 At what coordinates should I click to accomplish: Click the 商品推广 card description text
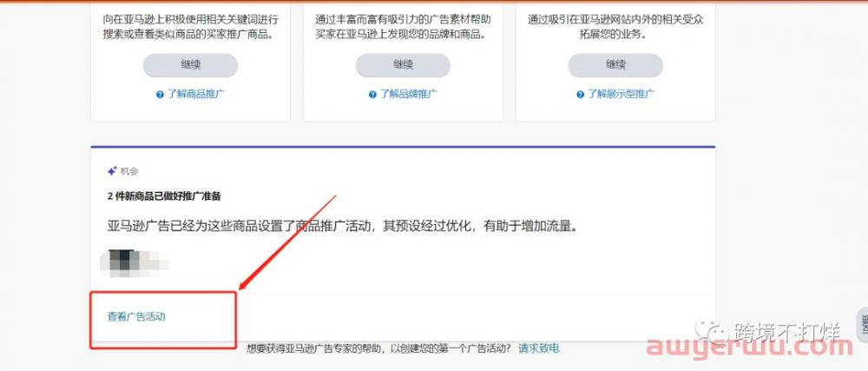point(190,27)
